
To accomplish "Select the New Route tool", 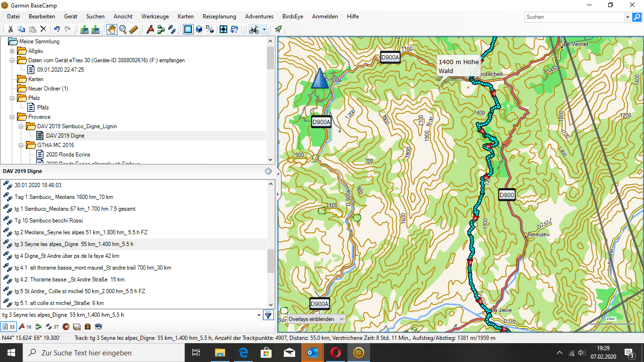I will [x=161, y=29].
